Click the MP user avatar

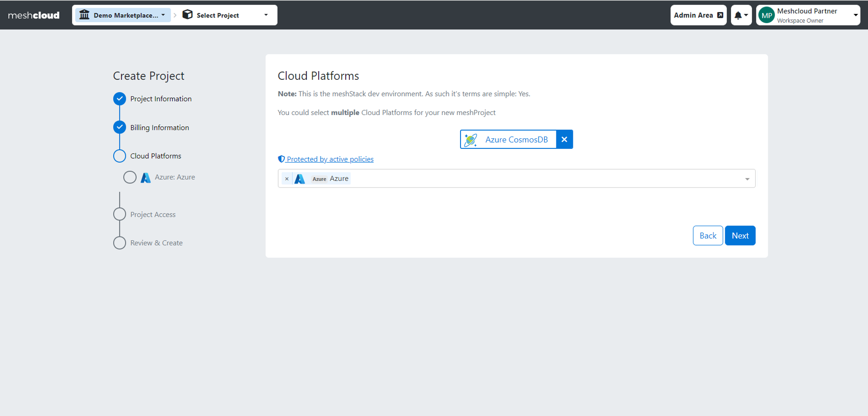pos(767,15)
